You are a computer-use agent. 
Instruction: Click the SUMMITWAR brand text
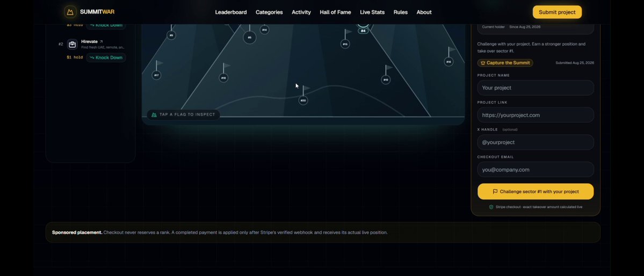pyautogui.click(x=97, y=12)
